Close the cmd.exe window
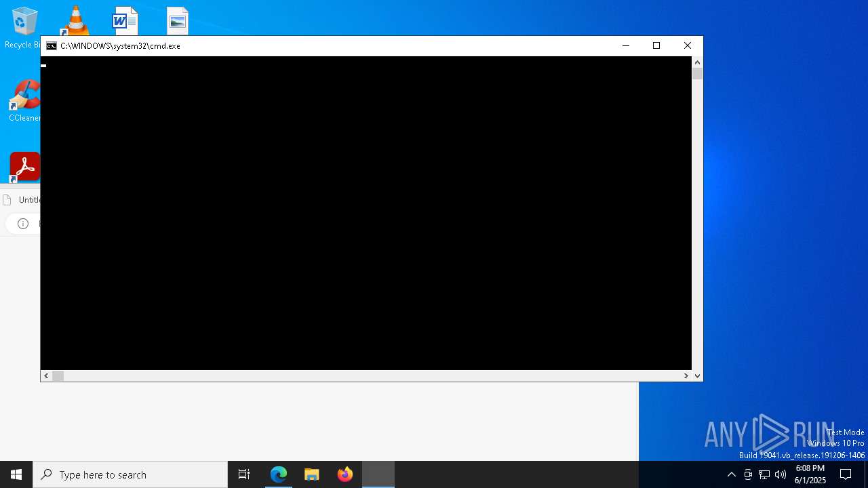This screenshot has width=868, height=488. click(688, 46)
